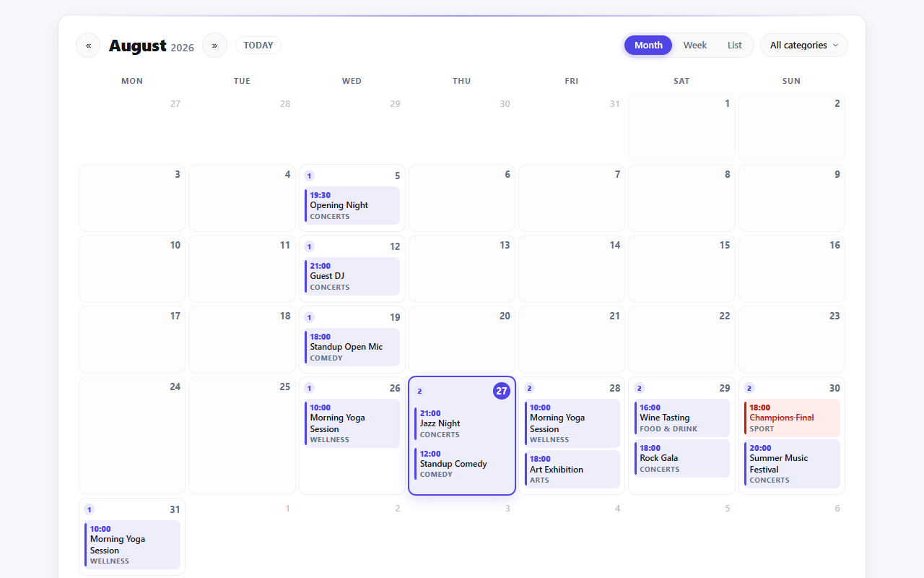The image size is (924, 578).
Task: Open the Opening Night concert event
Action: 352,205
